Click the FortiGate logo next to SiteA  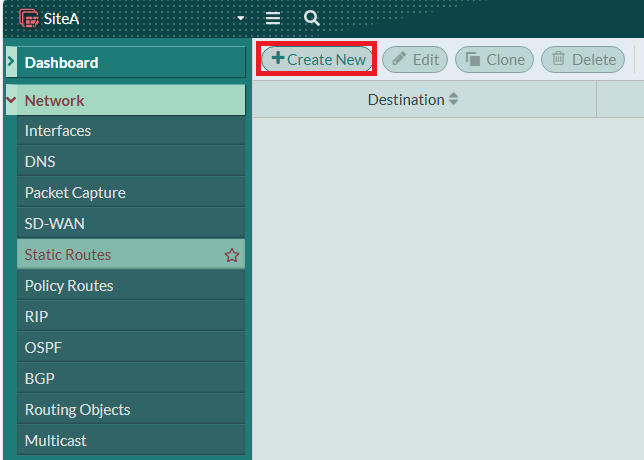(29, 18)
